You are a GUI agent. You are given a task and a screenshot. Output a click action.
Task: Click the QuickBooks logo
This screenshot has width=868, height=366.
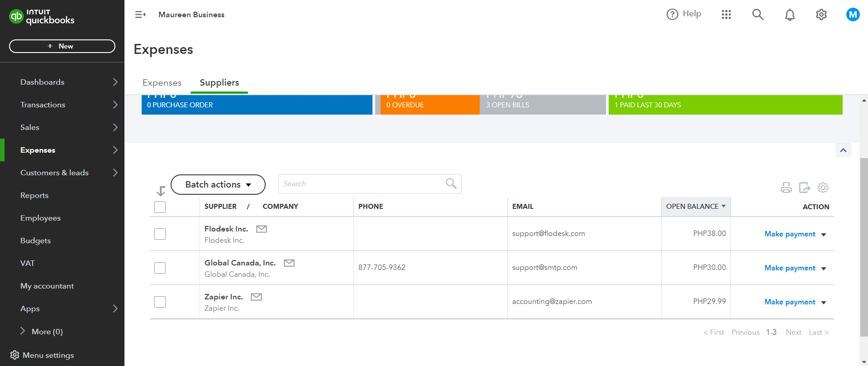point(42,17)
